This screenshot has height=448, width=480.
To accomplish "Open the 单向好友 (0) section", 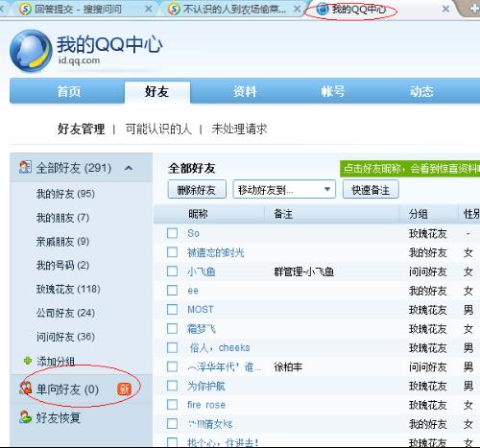I will pyautogui.click(x=67, y=389).
